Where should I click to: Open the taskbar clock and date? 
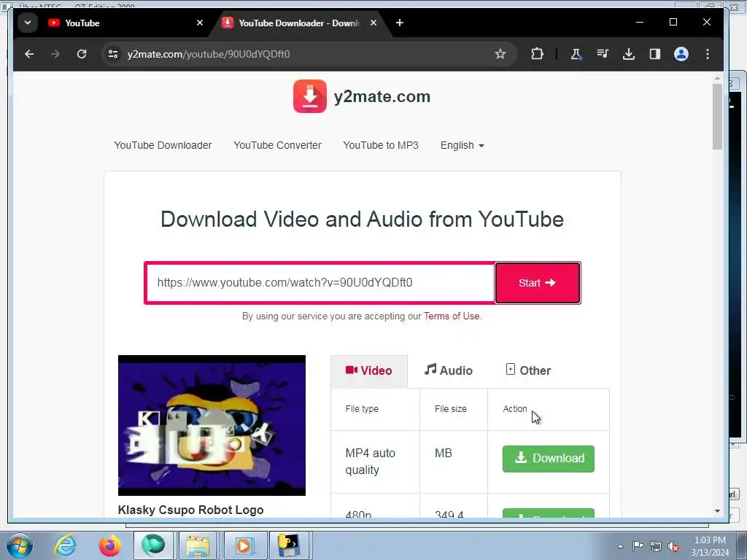710,546
